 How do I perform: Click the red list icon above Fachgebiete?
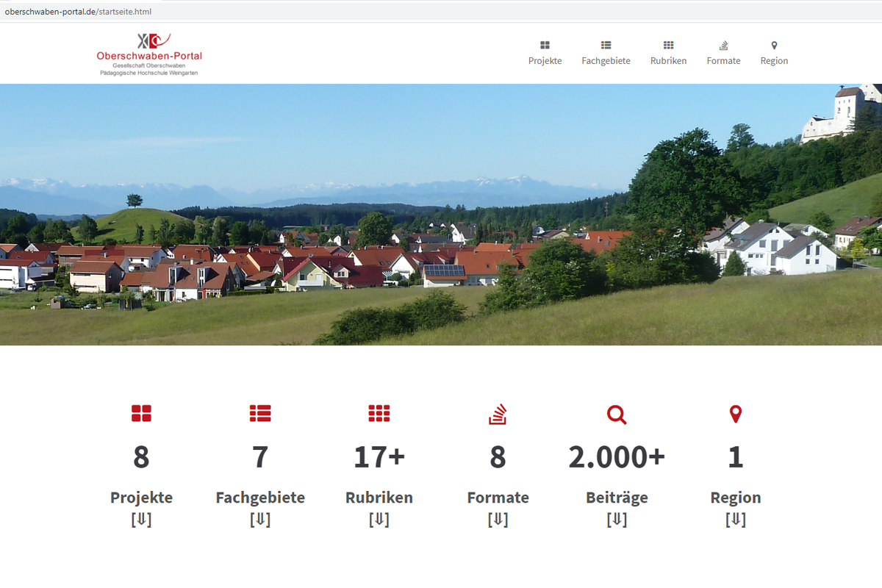pos(260,414)
